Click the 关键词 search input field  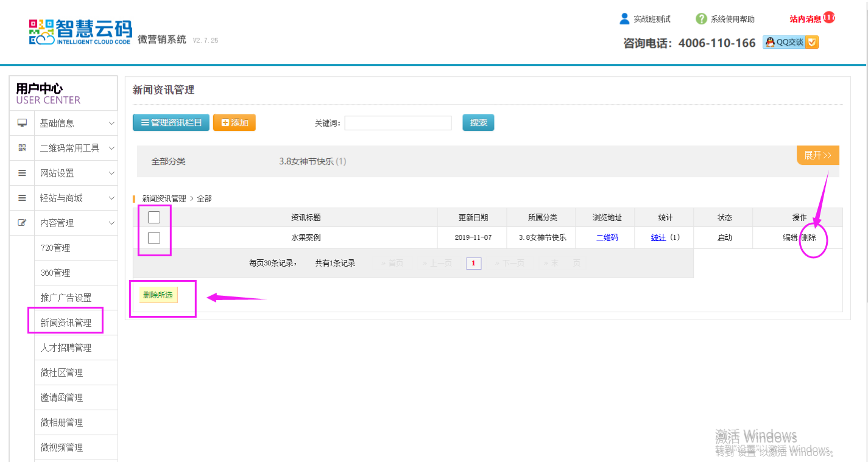point(398,123)
